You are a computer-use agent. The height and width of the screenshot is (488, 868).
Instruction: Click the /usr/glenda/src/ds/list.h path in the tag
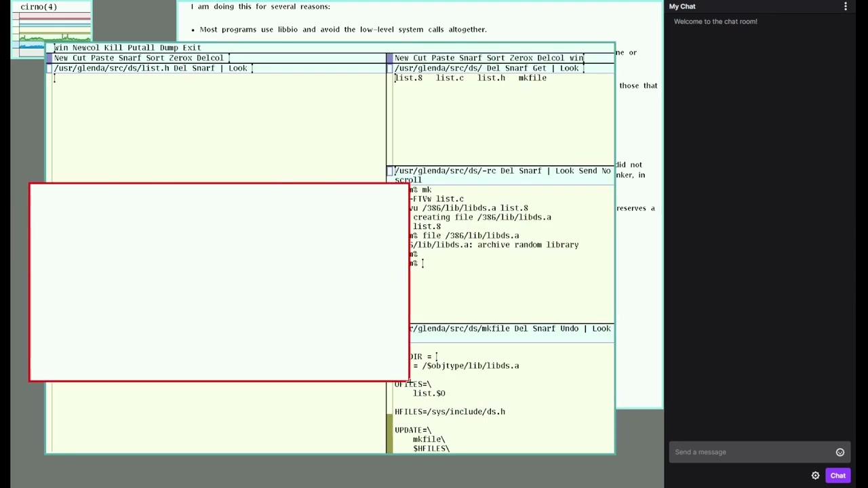[x=111, y=68]
